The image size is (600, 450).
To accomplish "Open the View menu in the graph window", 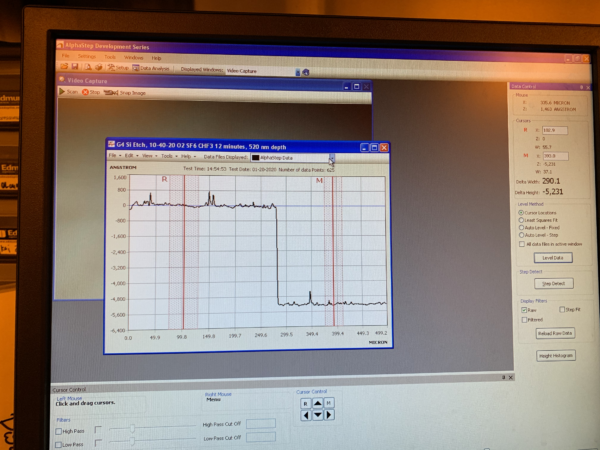I will click(x=149, y=156).
